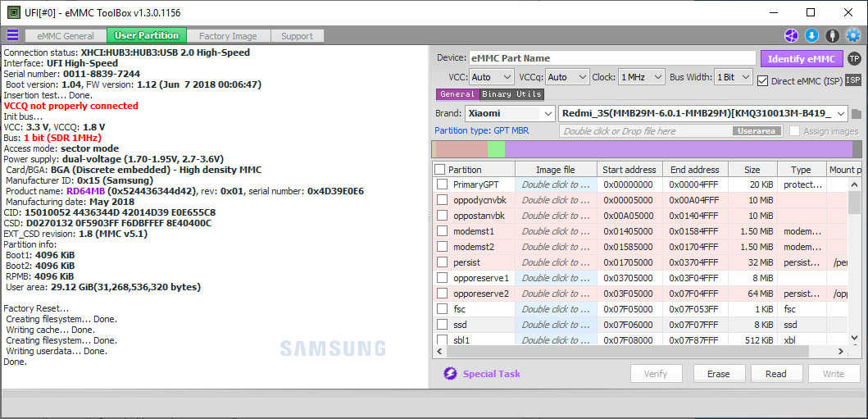Toggle Direct eMMC (ISP) checkbox

tap(762, 81)
